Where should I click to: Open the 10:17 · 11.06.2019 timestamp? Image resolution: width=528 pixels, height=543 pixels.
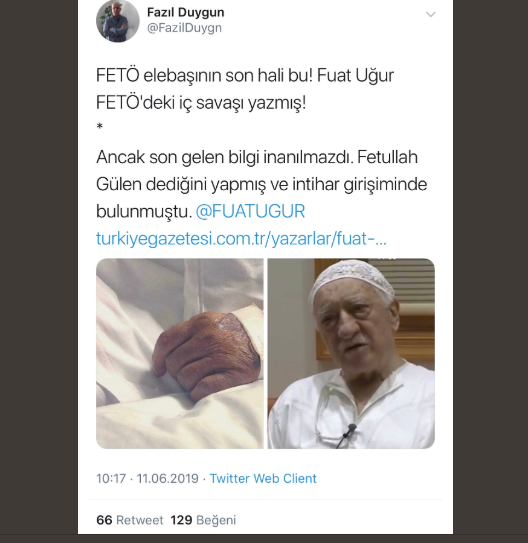(x=147, y=479)
